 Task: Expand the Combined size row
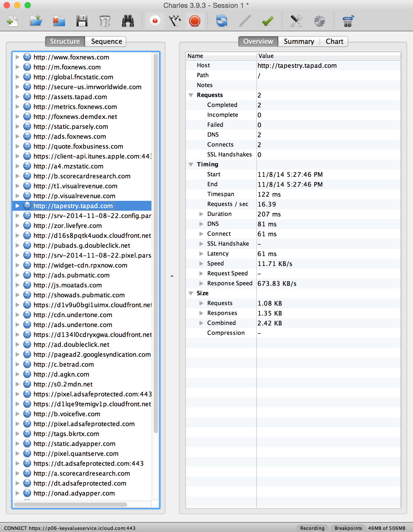[201, 323]
